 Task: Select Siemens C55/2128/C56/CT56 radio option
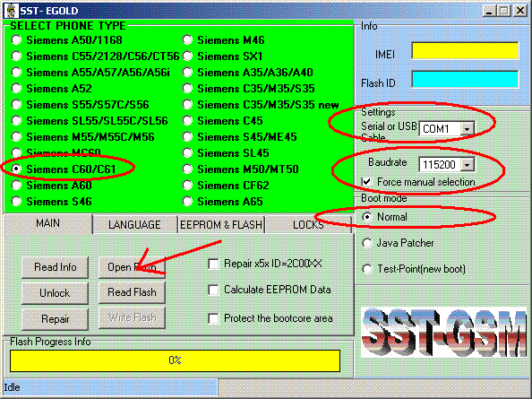[16, 56]
